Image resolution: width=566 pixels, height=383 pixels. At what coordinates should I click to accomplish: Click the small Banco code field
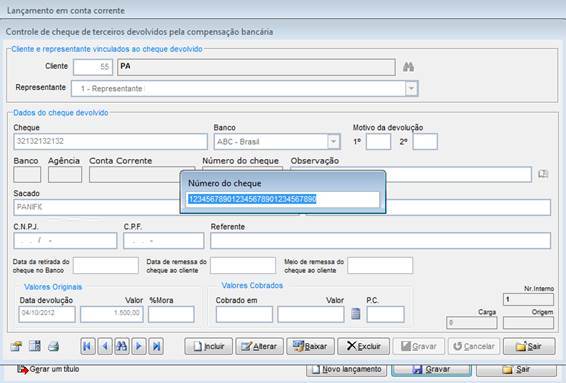pyautogui.click(x=27, y=175)
